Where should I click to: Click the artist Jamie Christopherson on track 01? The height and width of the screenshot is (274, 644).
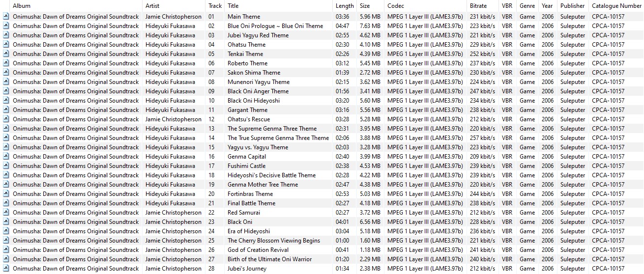174,17
